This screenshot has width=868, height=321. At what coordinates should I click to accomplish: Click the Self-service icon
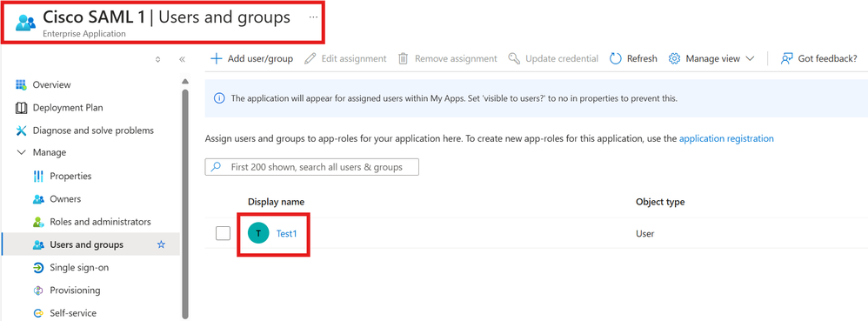(x=38, y=313)
